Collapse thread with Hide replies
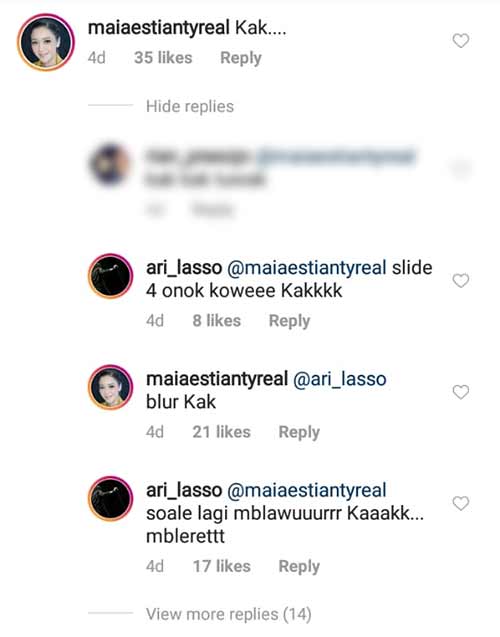 190,106
